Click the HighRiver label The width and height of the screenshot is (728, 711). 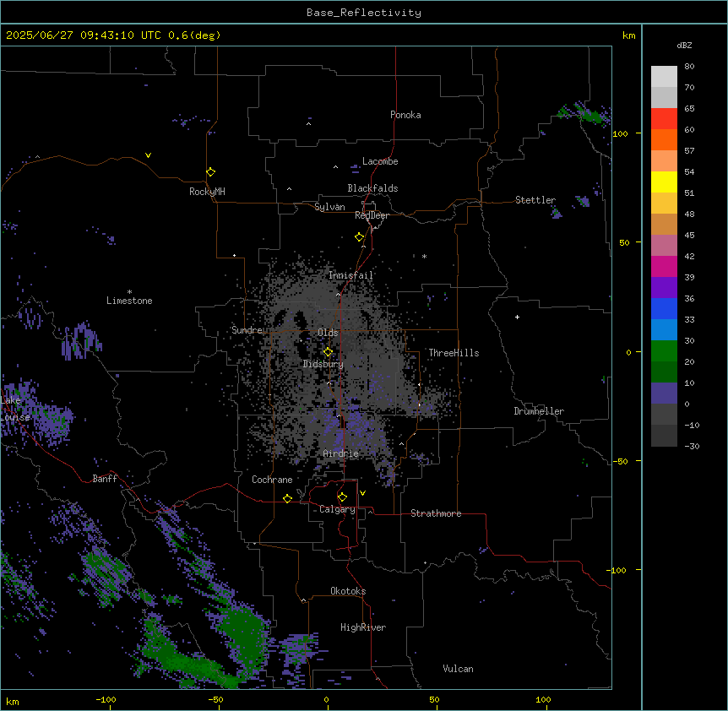coord(363,627)
